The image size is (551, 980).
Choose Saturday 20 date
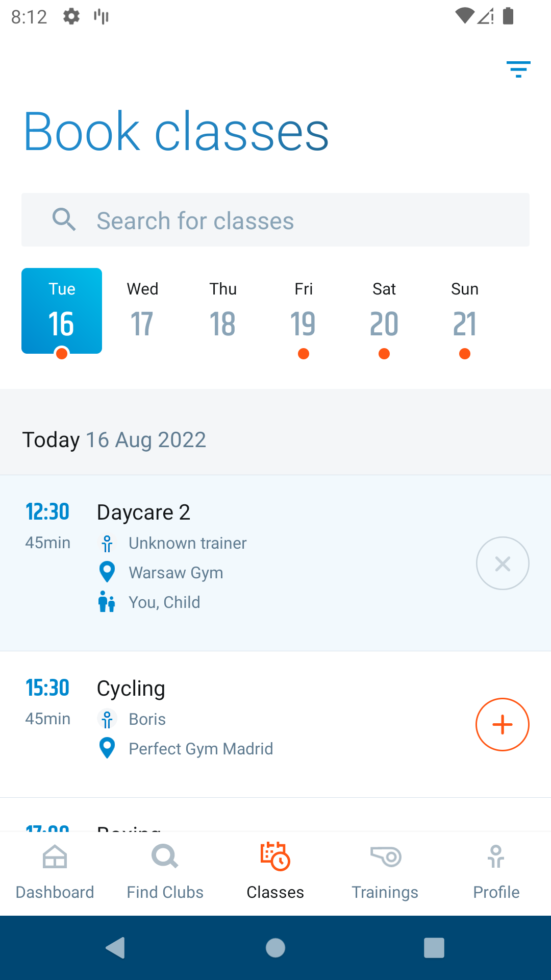point(384,311)
